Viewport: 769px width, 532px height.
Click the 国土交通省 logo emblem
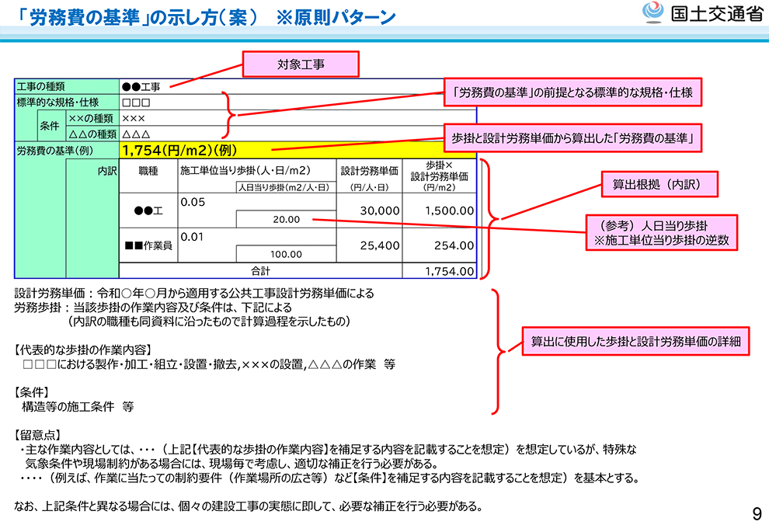click(x=653, y=14)
